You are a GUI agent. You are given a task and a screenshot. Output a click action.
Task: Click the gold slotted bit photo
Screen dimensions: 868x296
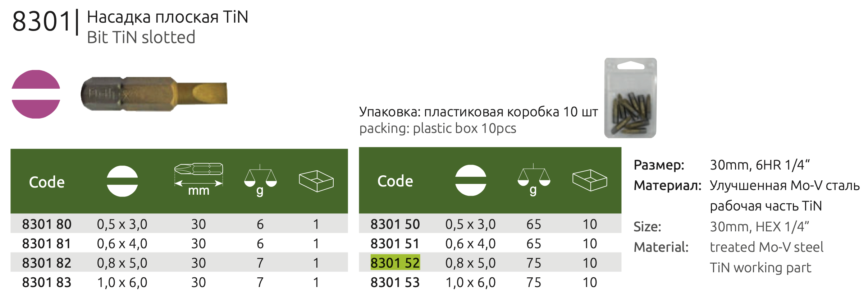coord(154,94)
